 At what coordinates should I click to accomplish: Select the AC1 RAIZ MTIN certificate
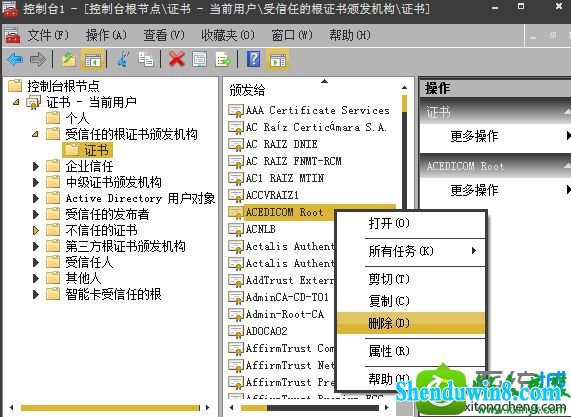pyautogui.click(x=285, y=178)
